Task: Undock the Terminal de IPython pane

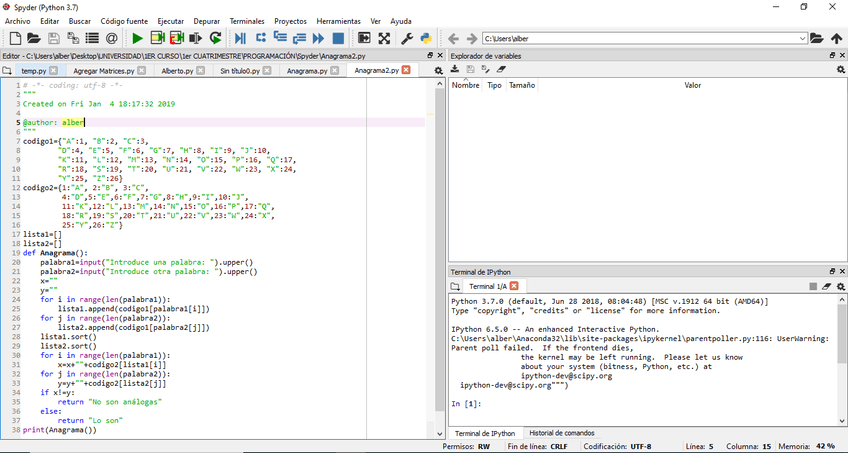Action: coord(830,271)
